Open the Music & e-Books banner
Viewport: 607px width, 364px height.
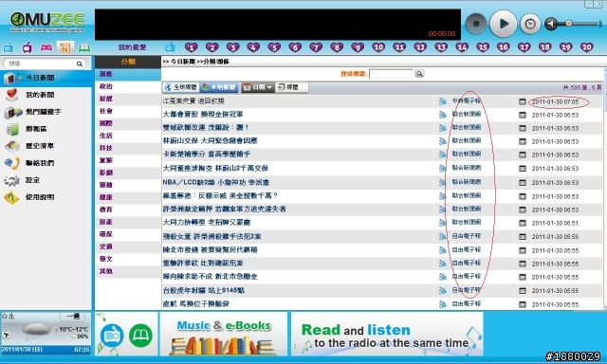(x=224, y=335)
